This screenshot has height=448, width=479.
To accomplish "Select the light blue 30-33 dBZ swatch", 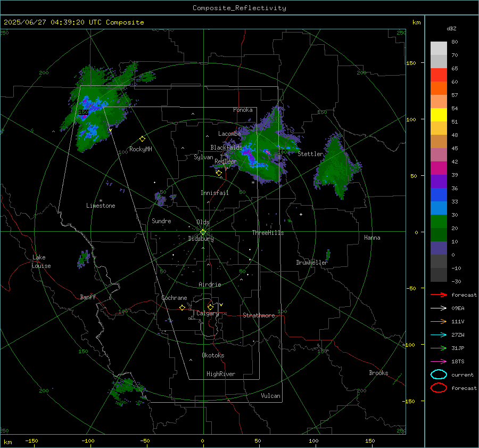I will (439, 208).
